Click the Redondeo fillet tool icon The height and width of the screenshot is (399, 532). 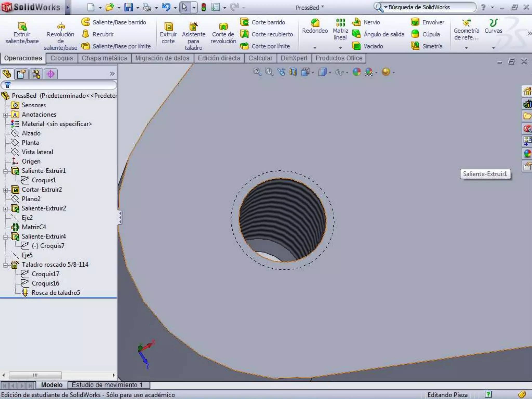coord(315,23)
